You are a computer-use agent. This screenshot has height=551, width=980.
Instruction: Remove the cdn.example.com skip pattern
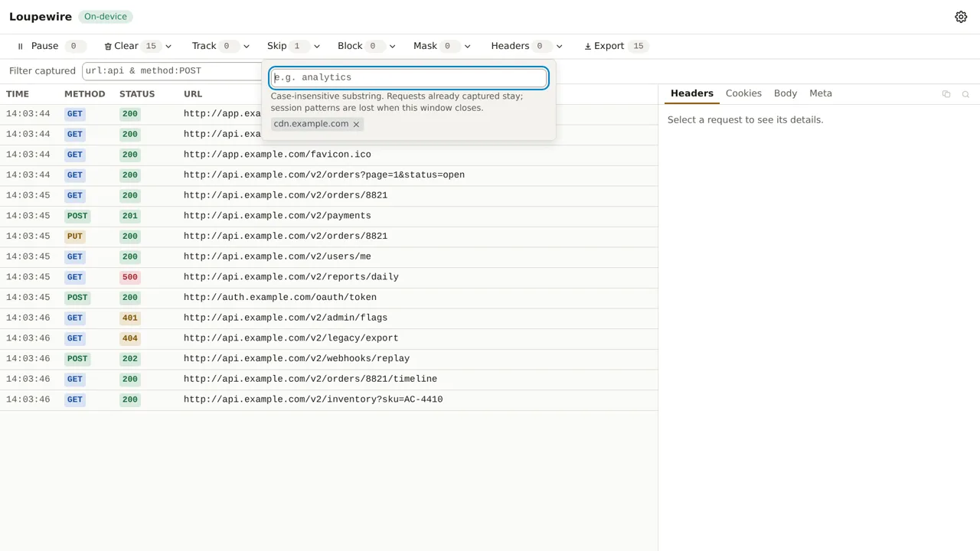click(356, 124)
